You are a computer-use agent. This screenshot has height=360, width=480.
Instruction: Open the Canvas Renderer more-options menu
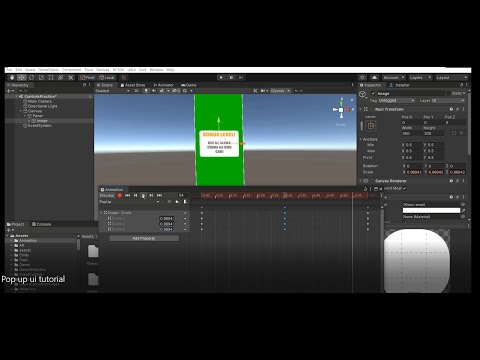coord(463,181)
